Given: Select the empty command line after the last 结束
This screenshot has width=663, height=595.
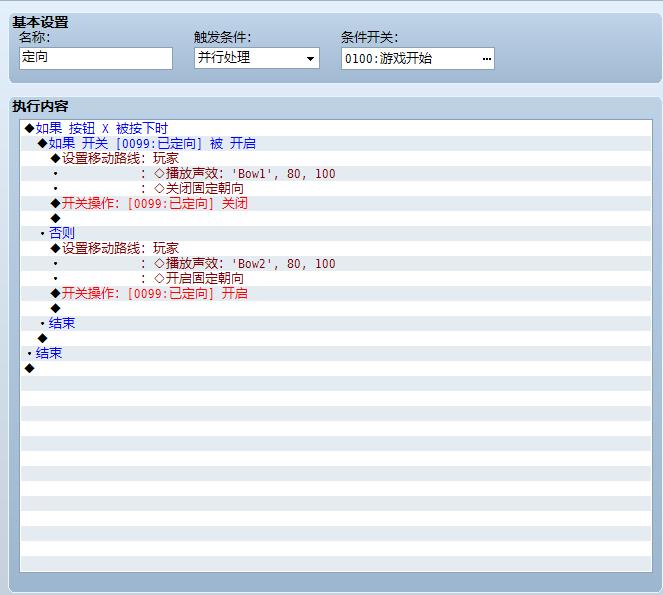Looking at the screenshot, I should [x=336, y=368].
